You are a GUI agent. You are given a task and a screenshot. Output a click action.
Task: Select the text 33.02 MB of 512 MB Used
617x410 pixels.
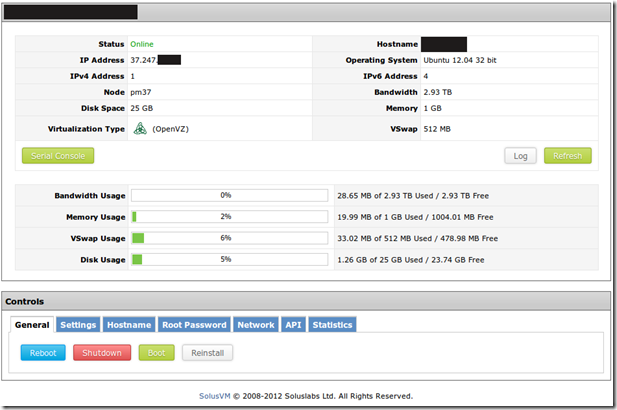[384, 238]
